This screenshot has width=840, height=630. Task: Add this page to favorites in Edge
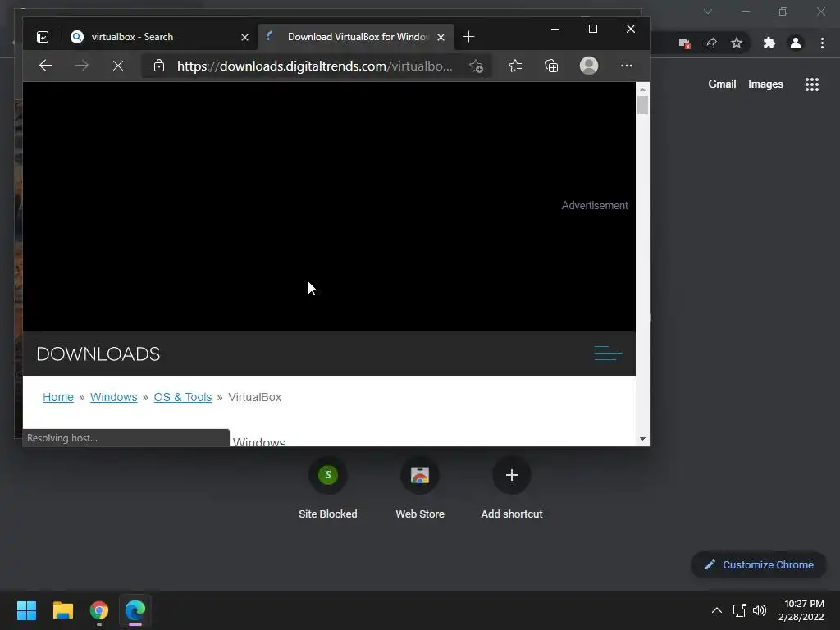476,66
